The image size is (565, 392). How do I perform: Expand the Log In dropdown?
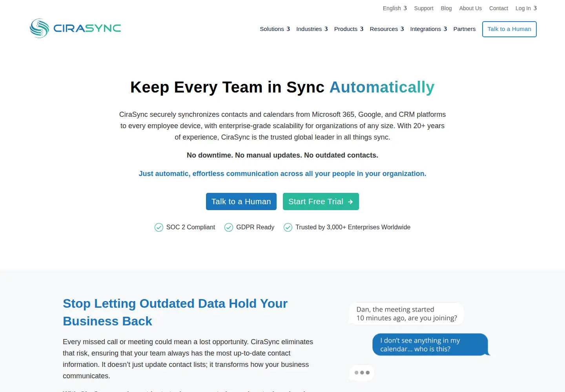click(x=526, y=8)
